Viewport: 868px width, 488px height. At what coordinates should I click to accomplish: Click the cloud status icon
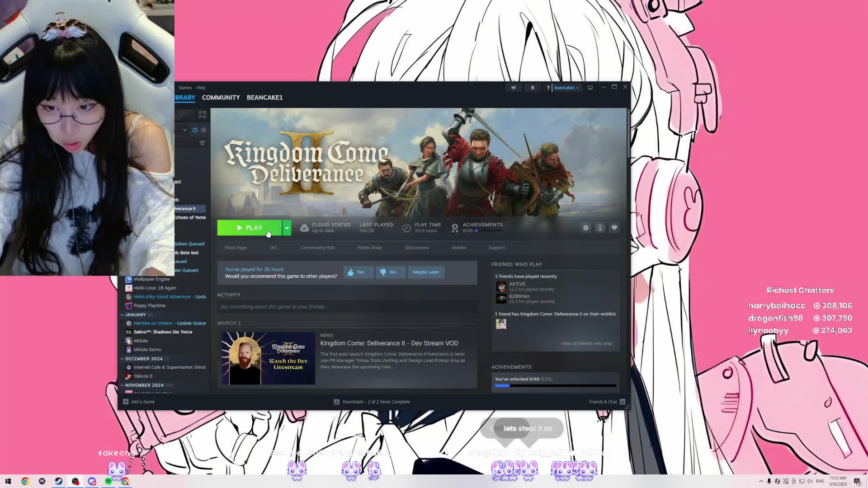(304, 228)
